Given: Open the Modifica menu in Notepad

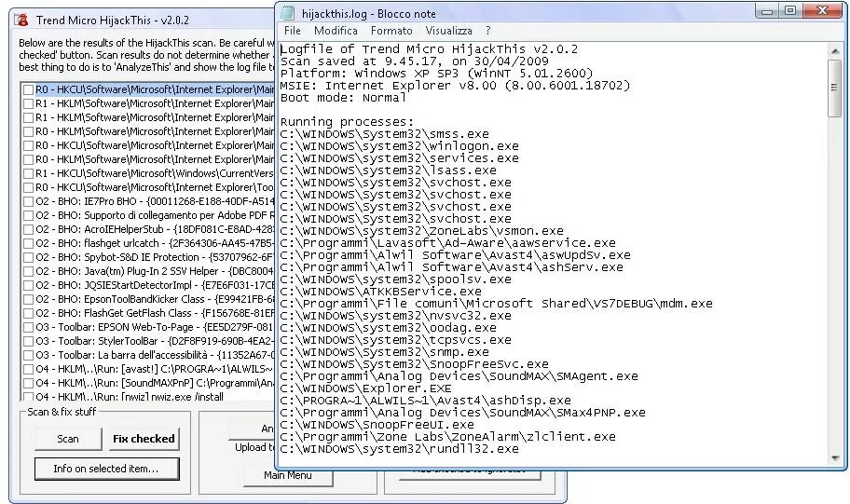Looking at the screenshot, I should pos(336,31).
